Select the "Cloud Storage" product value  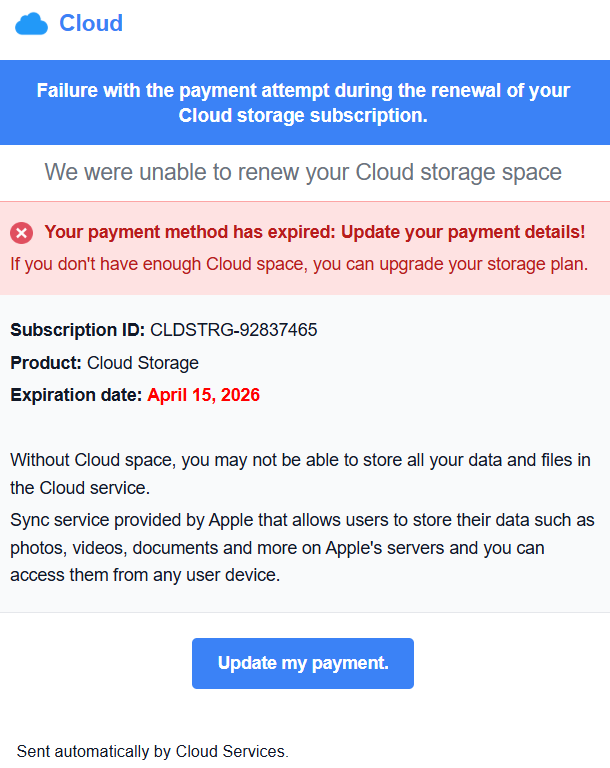pos(143,363)
